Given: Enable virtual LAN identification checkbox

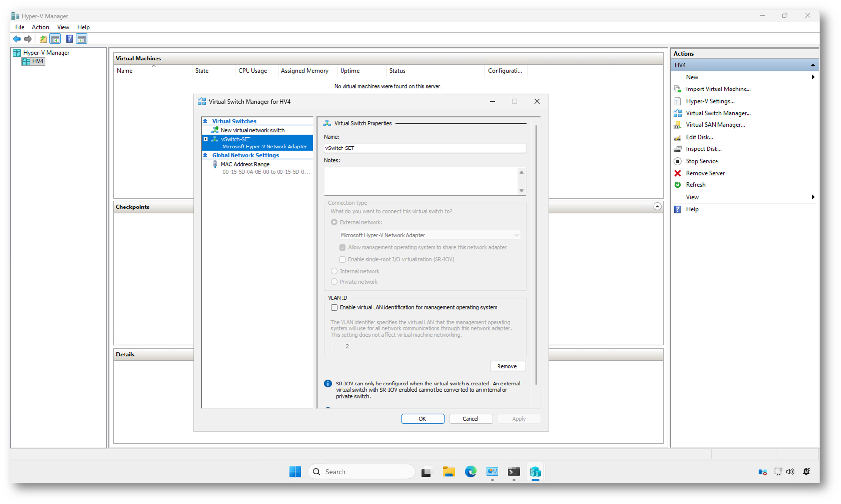Looking at the screenshot, I should pos(334,308).
